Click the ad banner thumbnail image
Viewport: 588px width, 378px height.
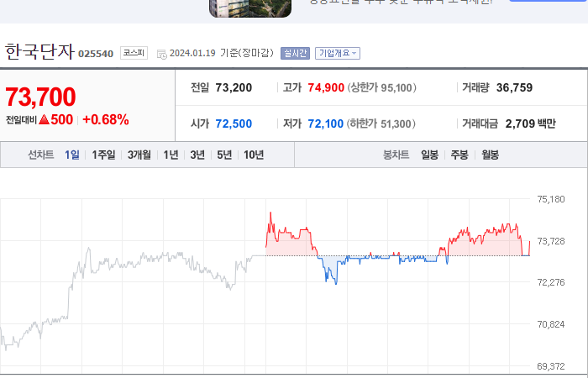coord(250,8)
